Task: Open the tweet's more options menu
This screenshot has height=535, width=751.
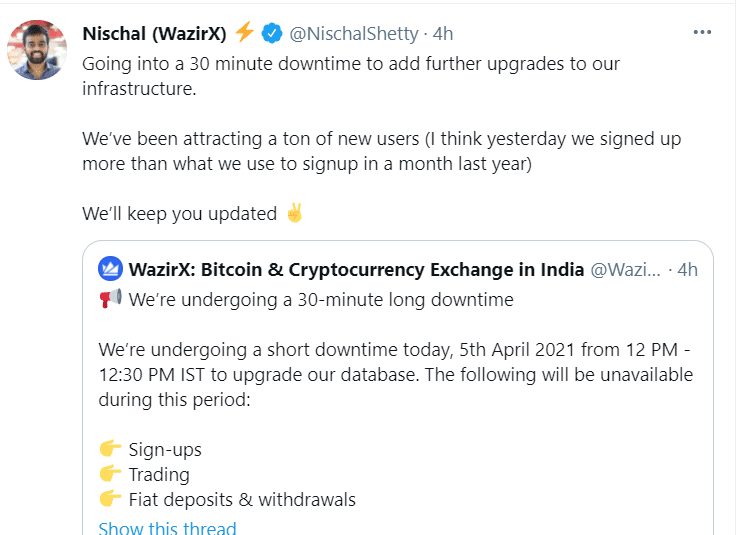Action: click(x=703, y=32)
